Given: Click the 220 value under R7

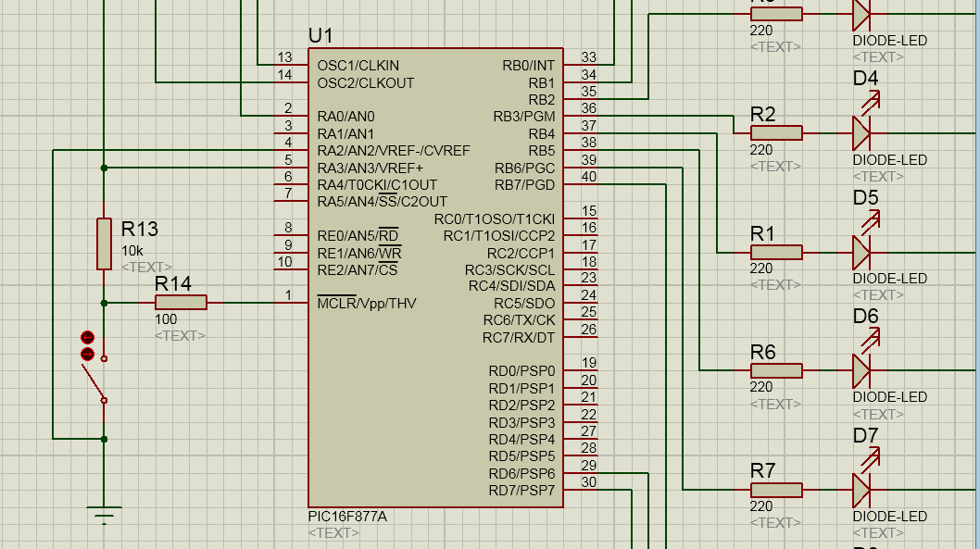Looking at the screenshot, I should point(761,505).
